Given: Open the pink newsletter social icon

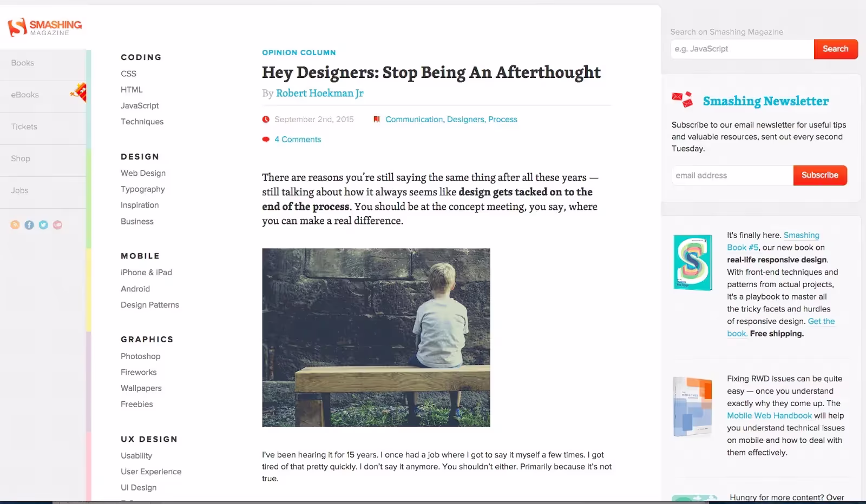Looking at the screenshot, I should (x=57, y=225).
